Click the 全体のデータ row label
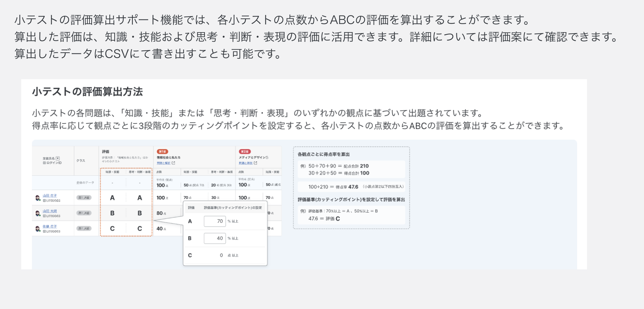The width and height of the screenshot is (644, 309). [85, 183]
